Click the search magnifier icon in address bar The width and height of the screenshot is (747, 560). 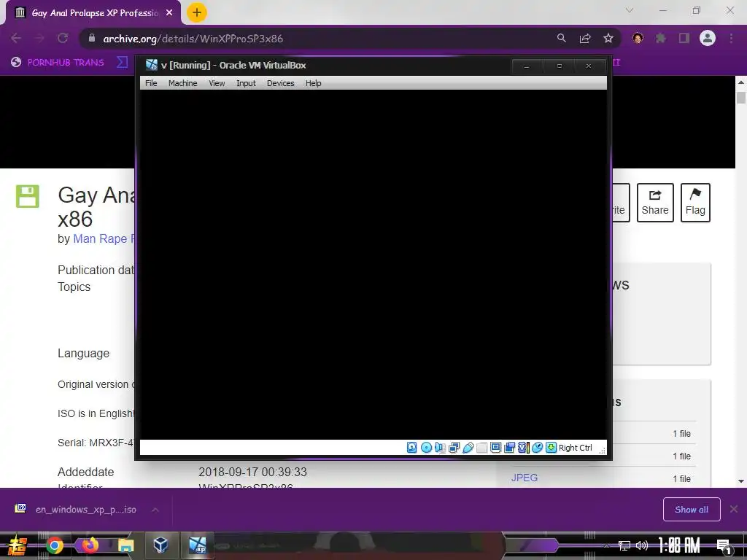point(562,38)
